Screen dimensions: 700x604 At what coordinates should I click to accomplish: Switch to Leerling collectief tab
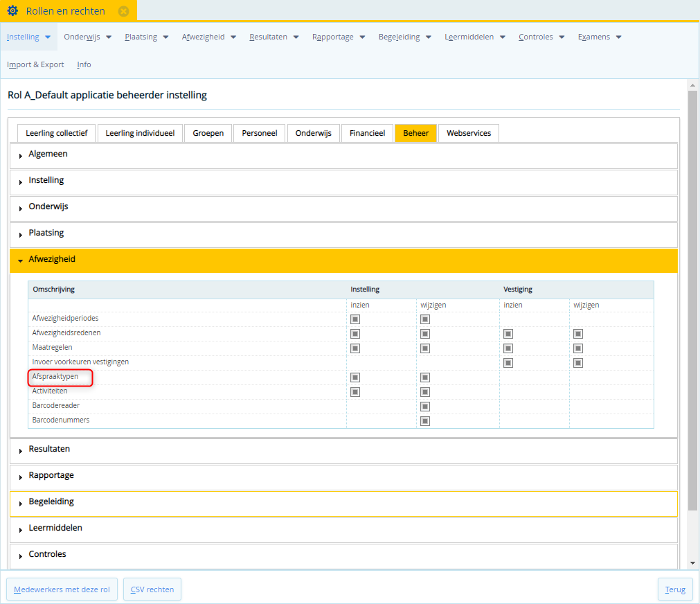click(x=56, y=133)
